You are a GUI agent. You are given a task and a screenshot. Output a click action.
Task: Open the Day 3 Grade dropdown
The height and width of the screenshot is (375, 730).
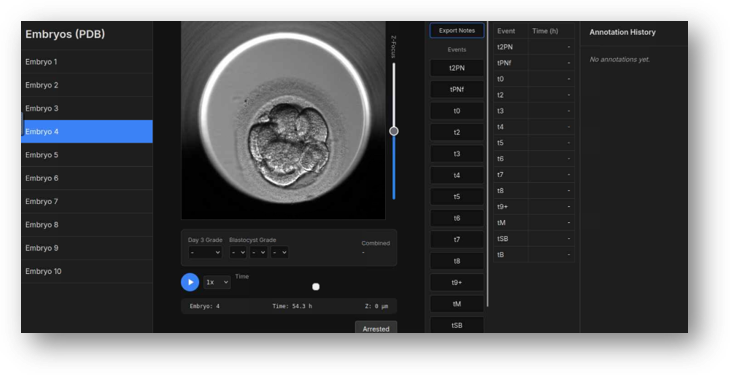(205, 252)
